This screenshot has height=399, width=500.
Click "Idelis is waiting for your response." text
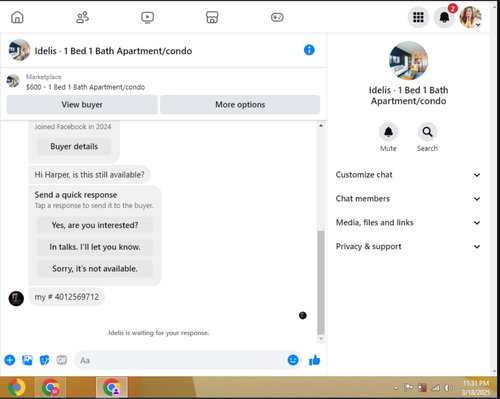point(159,333)
